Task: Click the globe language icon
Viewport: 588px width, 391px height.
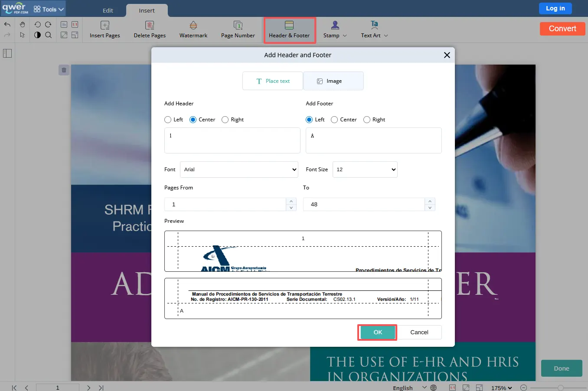Action: (433, 388)
